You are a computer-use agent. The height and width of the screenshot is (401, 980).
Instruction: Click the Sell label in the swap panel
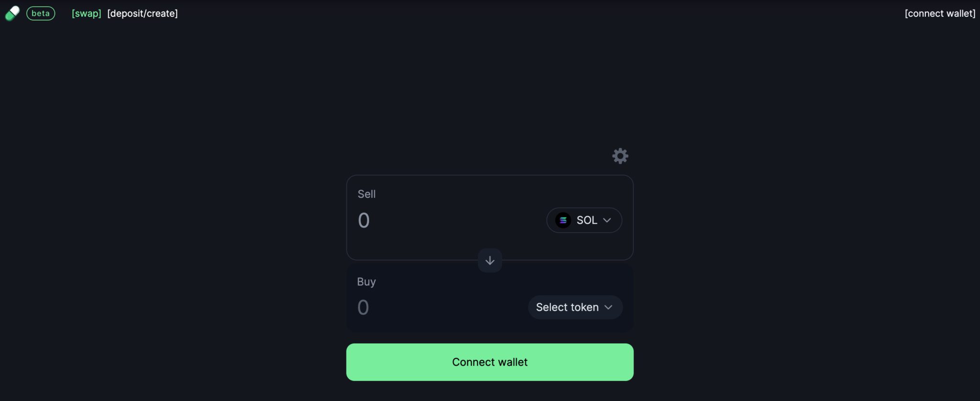[x=367, y=194]
